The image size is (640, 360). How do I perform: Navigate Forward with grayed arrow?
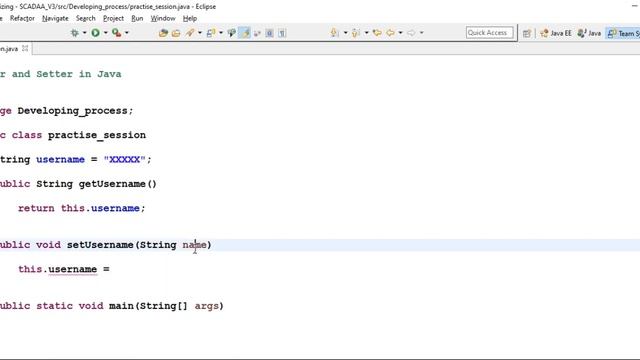(411, 33)
